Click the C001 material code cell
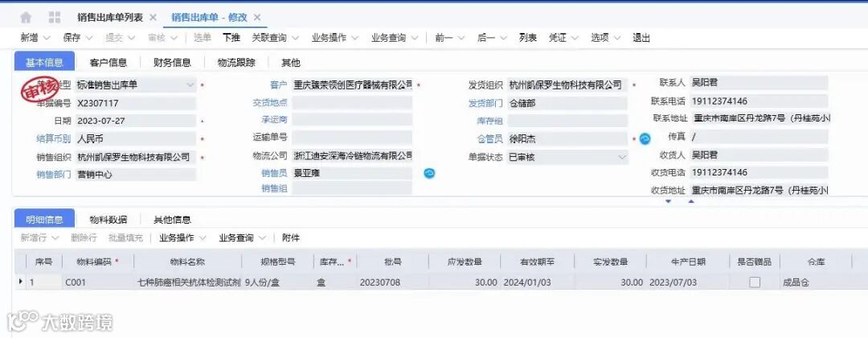868x338 pixels. pyautogui.click(x=97, y=282)
